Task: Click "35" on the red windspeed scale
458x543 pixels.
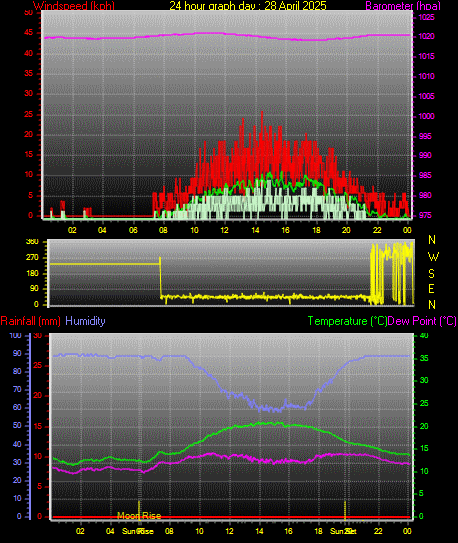Action: tap(29, 73)
